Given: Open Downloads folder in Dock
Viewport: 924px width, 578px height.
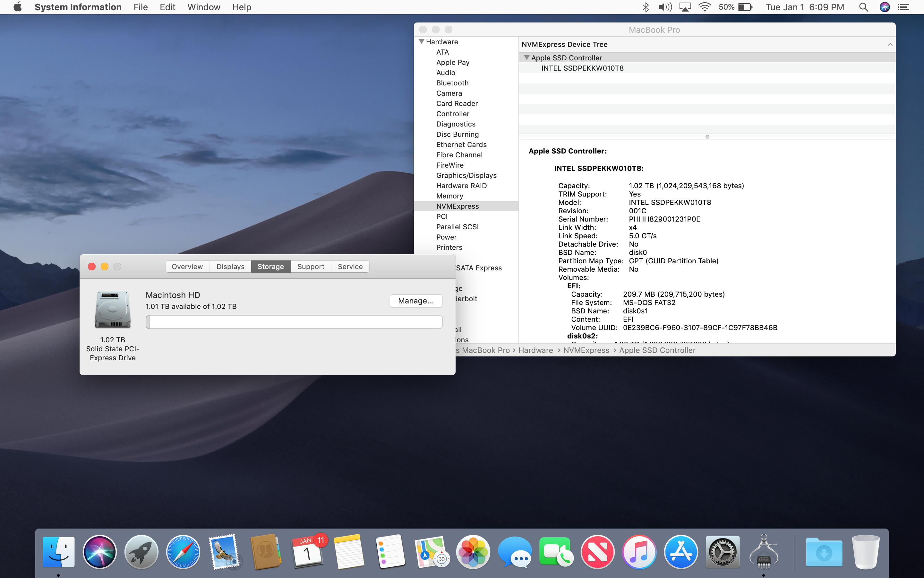Looking at the screenshot, I should 824,552.
